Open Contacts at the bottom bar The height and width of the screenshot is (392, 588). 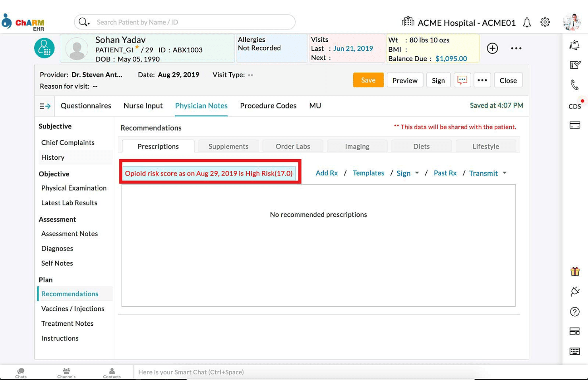click(x=112, y=373)
